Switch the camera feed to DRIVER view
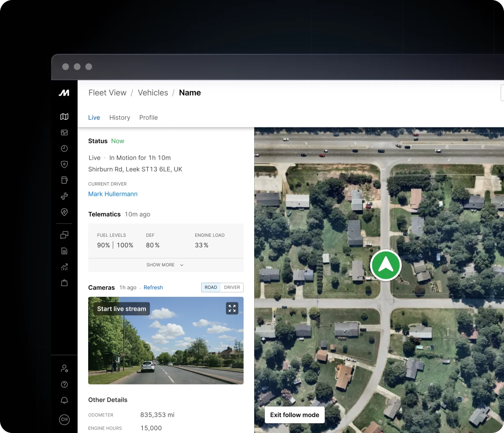Screen dimensions: 504x433 tap(232, 287)
